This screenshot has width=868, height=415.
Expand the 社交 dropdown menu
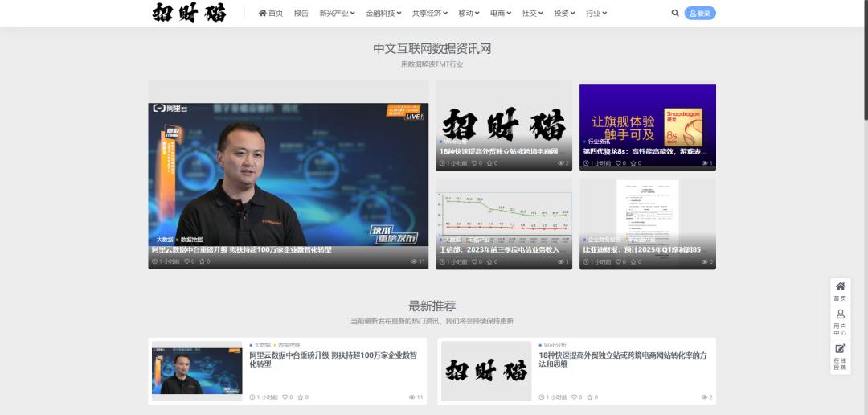[x=533, y=14]
